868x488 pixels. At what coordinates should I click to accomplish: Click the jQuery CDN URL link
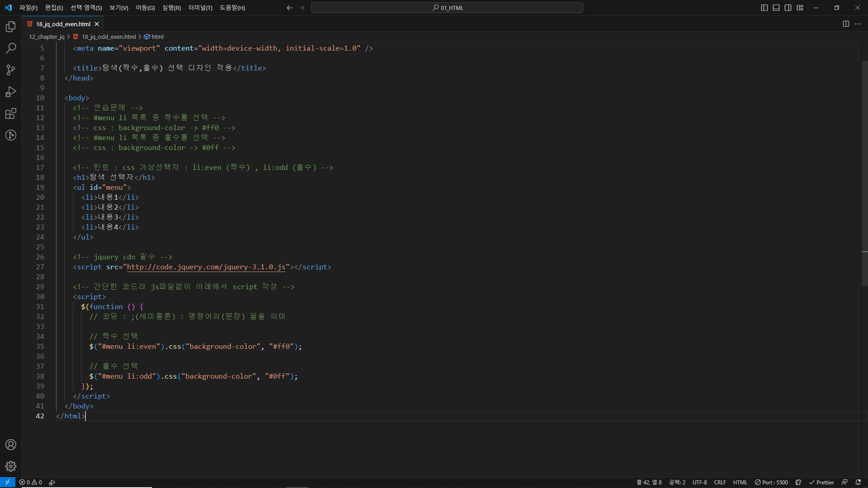click(206, 267)
